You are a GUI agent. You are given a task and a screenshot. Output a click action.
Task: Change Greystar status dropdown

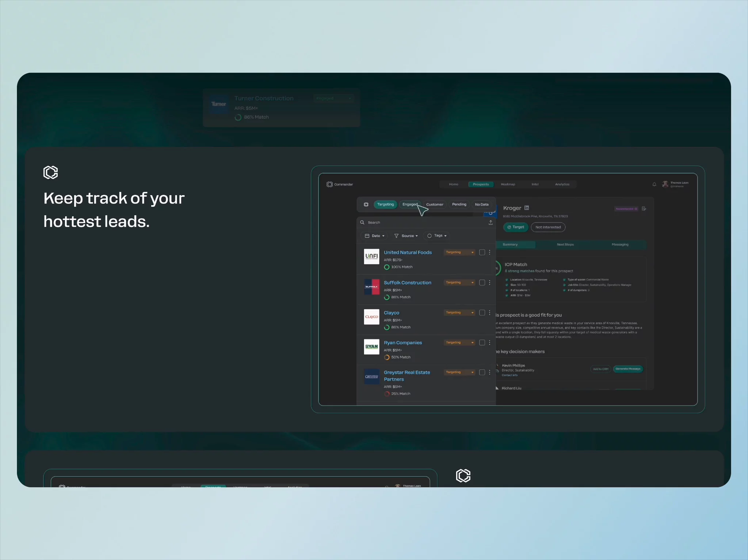(459, 372)
